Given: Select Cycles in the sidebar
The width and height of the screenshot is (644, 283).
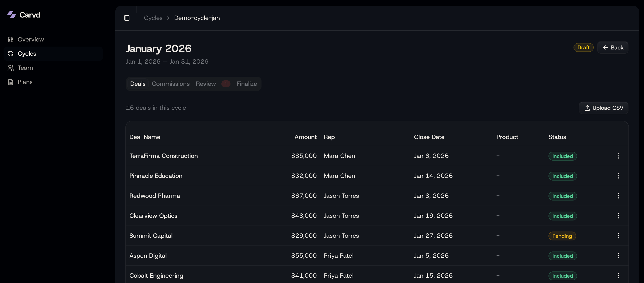Looking at the screenshot, I should (x=27, y=53).
